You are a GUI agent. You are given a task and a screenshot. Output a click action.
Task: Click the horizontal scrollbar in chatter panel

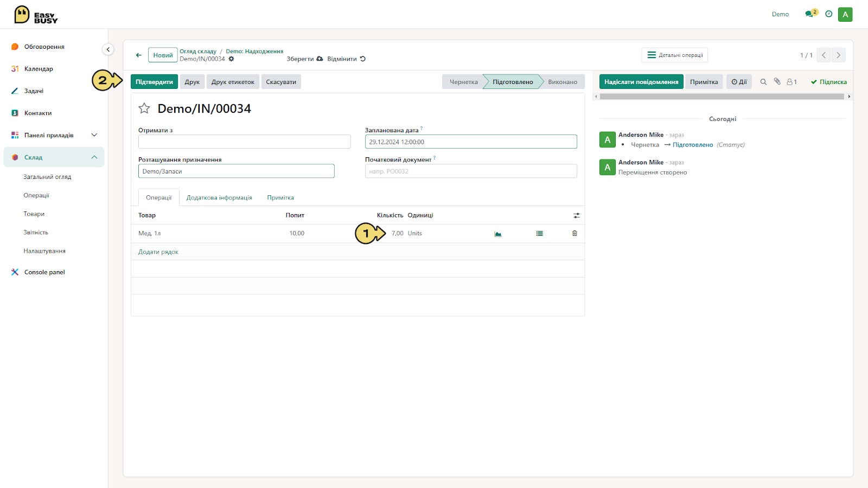point(722,97)
